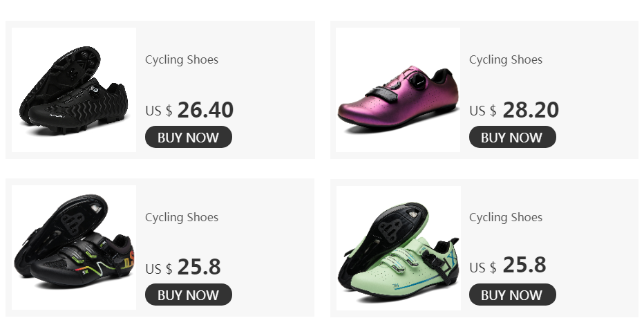This screenshot has height=336, width=644.
Task: Open the mint green cycling shoe image
Action: click(399, 248)
